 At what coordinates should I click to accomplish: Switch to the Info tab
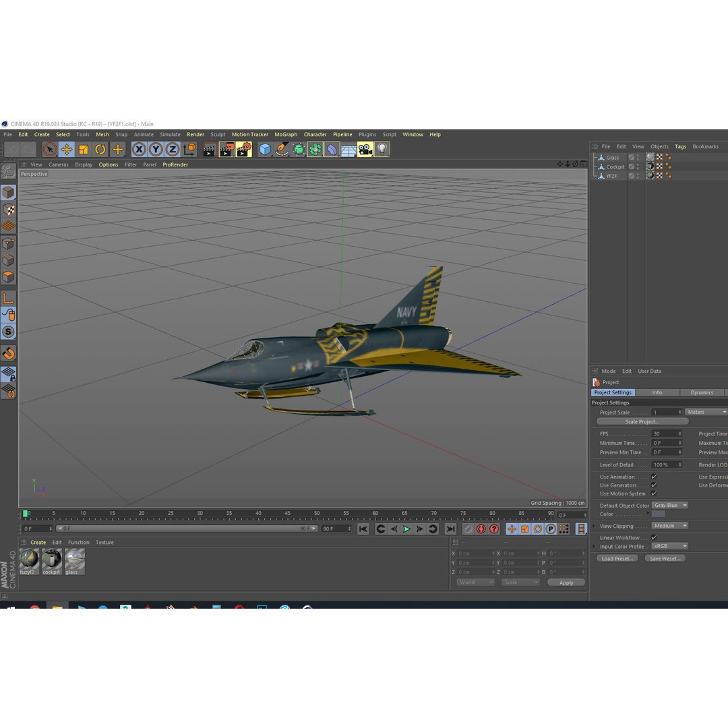657,393
